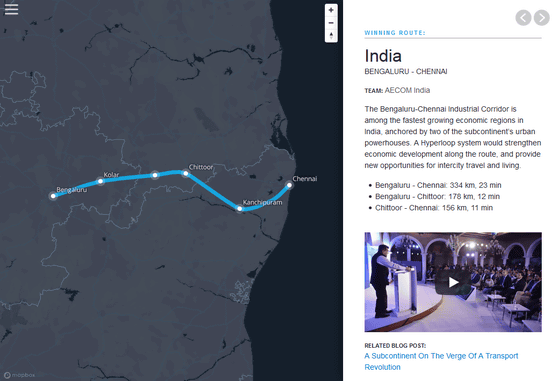Click the 'Winning Route:' heading
Screen dimensions: 560x381
click(x=395, y=33)
